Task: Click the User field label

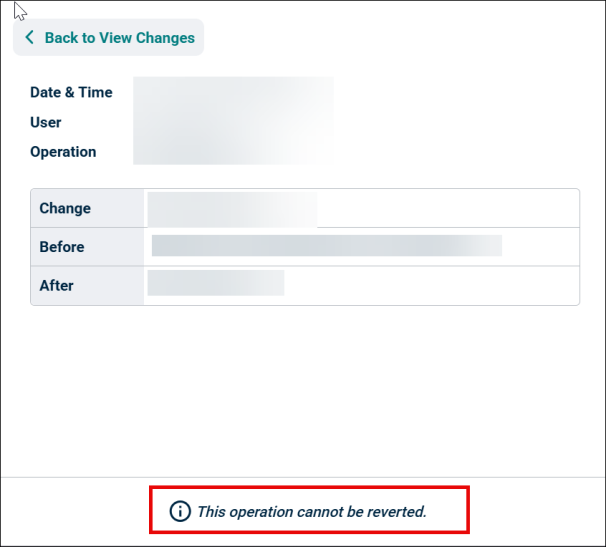Action: (46, 122)
